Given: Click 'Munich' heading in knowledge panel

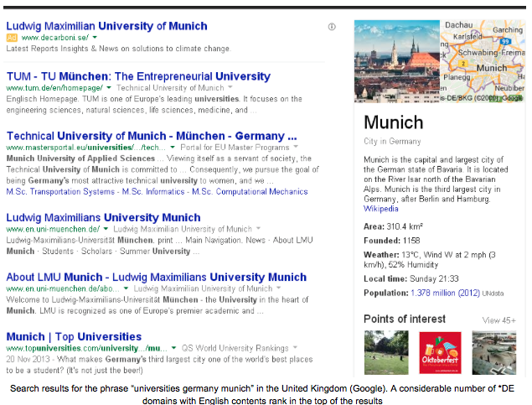Looking at the screenshot, I should point(394,122).
